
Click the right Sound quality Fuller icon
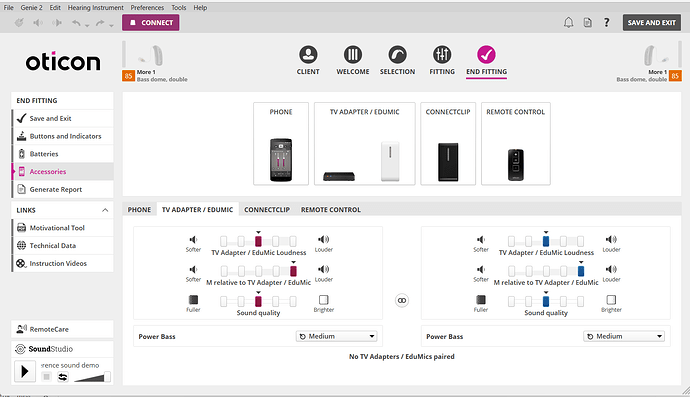tap(481, 300)
